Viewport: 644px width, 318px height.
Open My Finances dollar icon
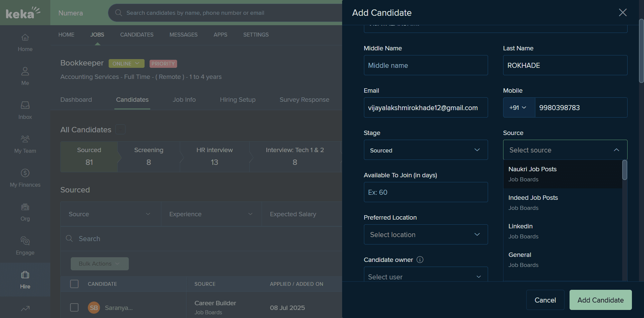coord(25,173)
